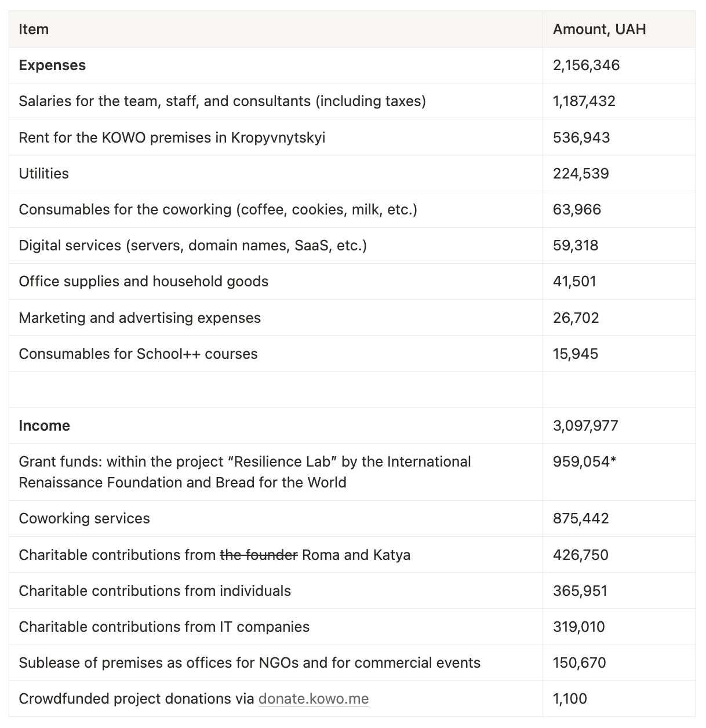Open the donate.kowo.me link
Viewport: 706px width, 728px height.
(x=313, y=699)
